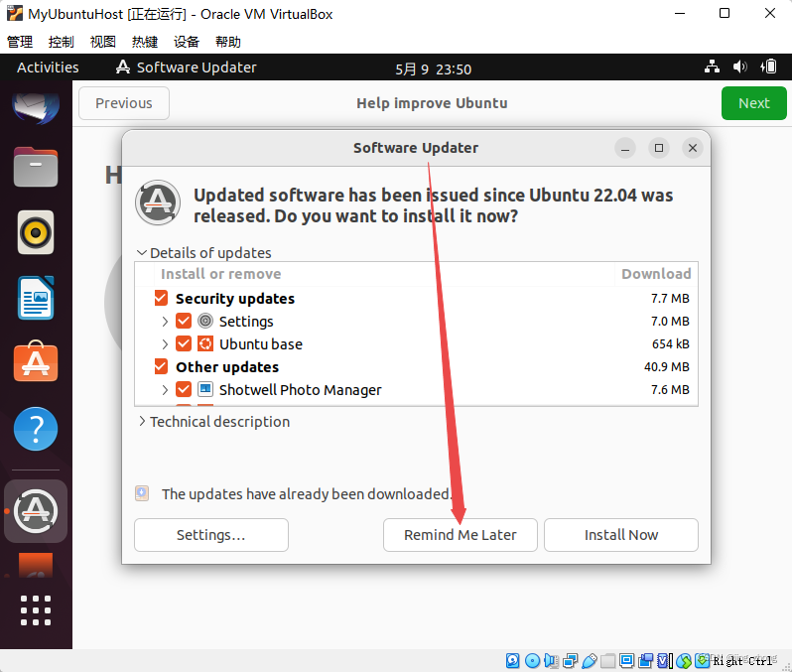Launch Rhythmbox music player from dock
This screenshot has width=792, height=672.
coord(36,232)
